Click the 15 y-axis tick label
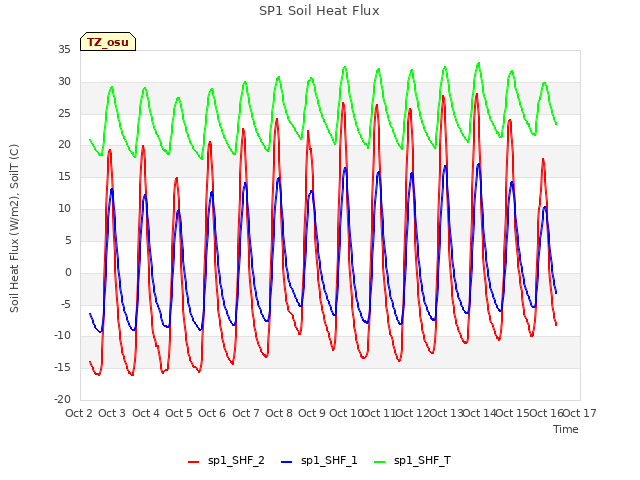The width and height of the screenshot is (640, 480). pyautogui.click(x=64, y=177)
